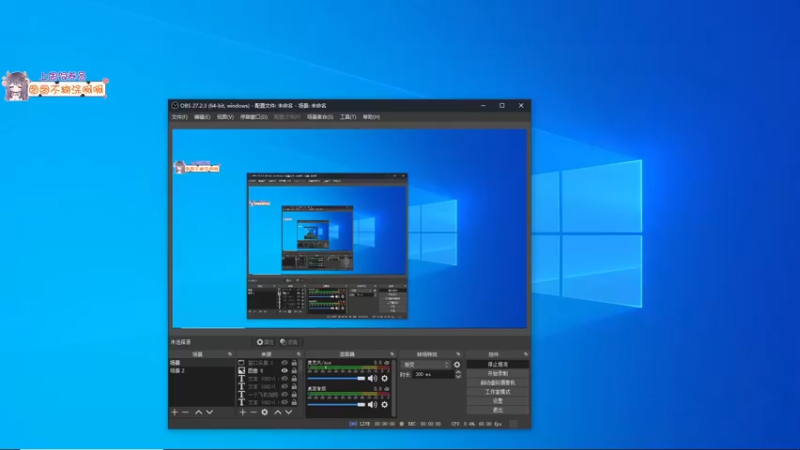This screenshot has width=800, height=450.
Task: Click the 开始录制 button
Action: [497, 373]
